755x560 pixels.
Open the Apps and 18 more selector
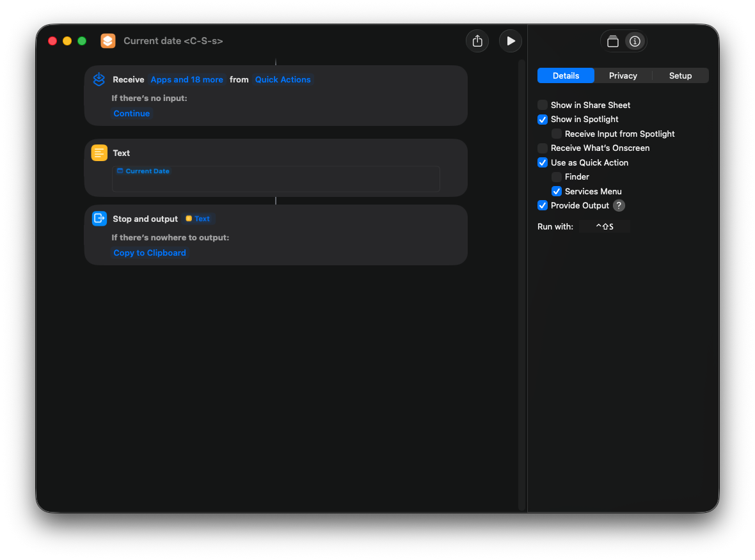186,79
